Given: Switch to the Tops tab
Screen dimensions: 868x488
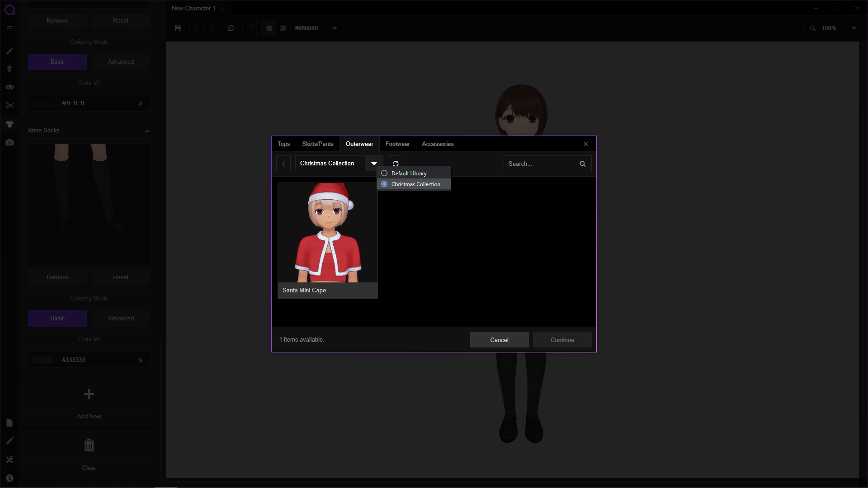Looking at the screenshot, I should [284, 144].
